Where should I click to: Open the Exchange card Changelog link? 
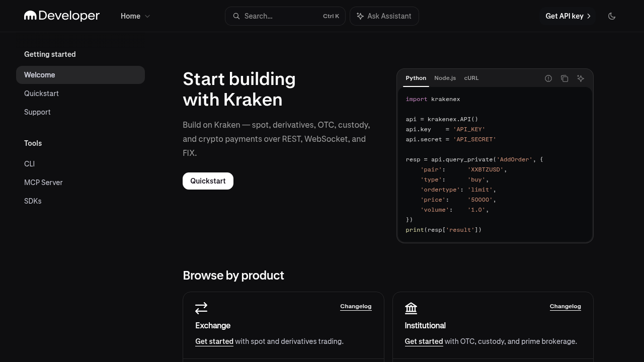pos(356,306)
